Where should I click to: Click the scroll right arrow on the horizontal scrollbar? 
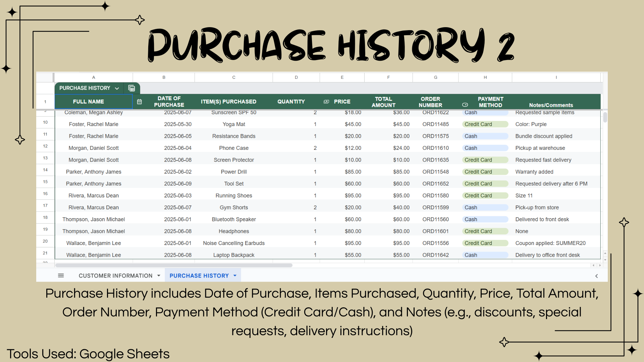tap(600, 265)
